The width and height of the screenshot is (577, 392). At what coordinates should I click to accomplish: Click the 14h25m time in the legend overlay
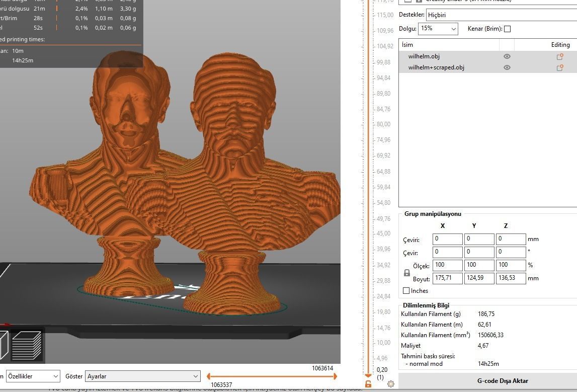[x=23, y=60]
